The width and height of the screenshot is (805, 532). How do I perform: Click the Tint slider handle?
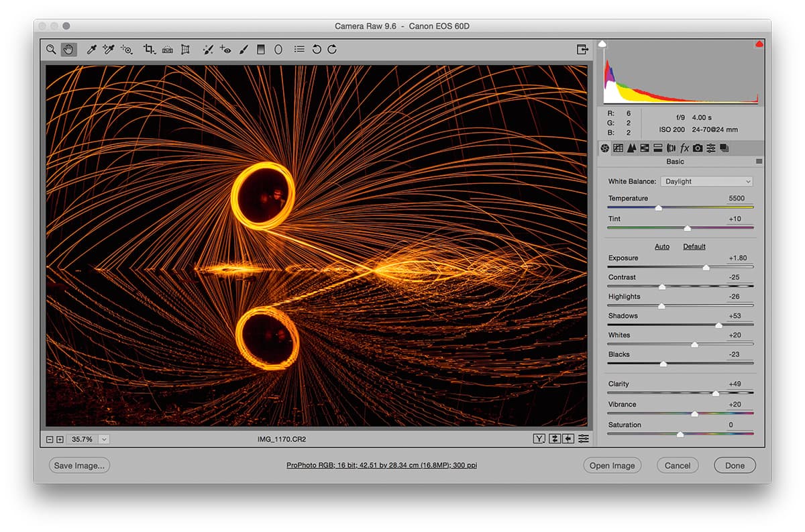coord(687,228)
